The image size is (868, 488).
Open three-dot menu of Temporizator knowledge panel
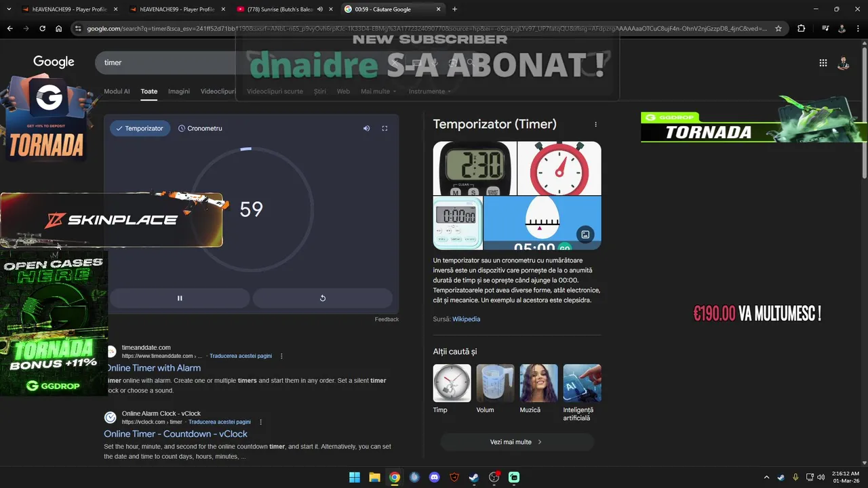click(x=596, y=125)
